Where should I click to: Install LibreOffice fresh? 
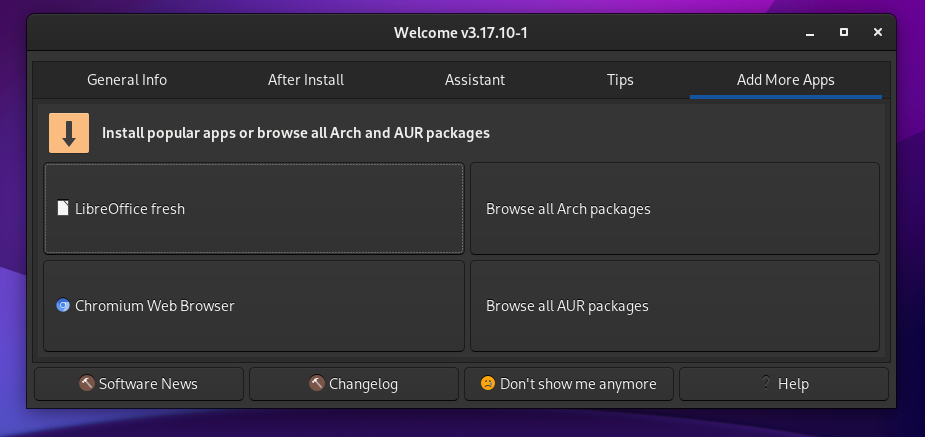[254, 209]
